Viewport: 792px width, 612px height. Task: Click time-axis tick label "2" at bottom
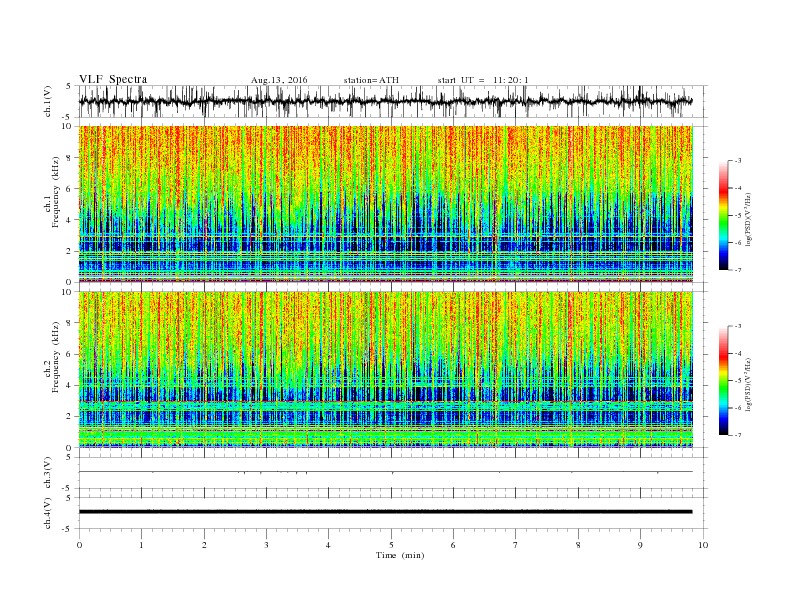pos(204,545)
